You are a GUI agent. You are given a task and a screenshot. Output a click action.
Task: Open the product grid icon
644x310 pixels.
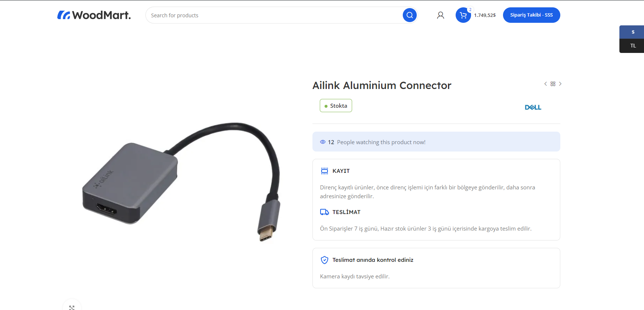553,84
